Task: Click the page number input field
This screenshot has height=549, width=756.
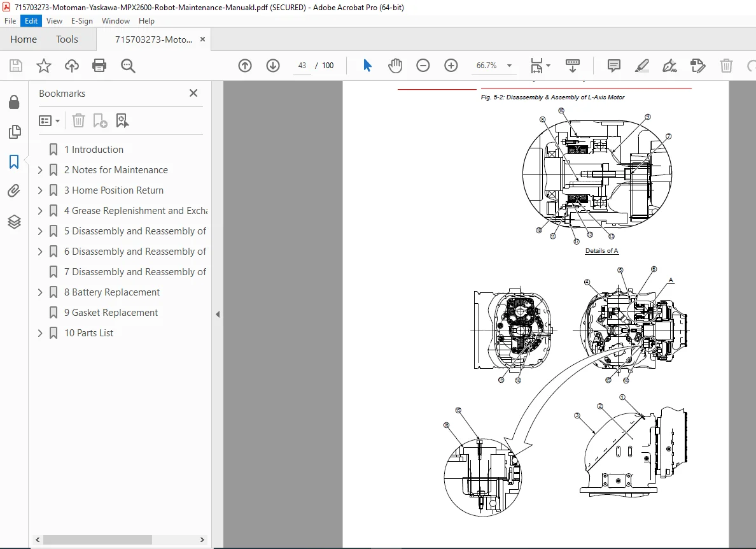Action: coord(302,66)
